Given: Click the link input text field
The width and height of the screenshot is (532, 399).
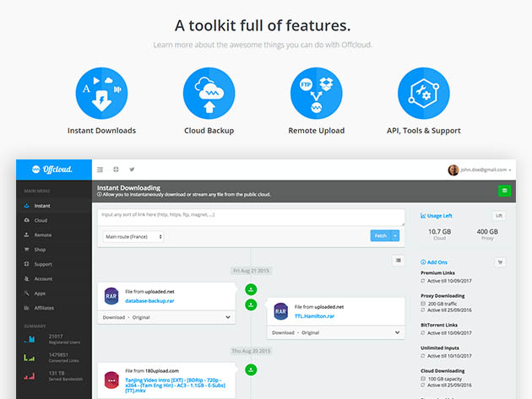Looking at the screenshot, I should [251, 216].
